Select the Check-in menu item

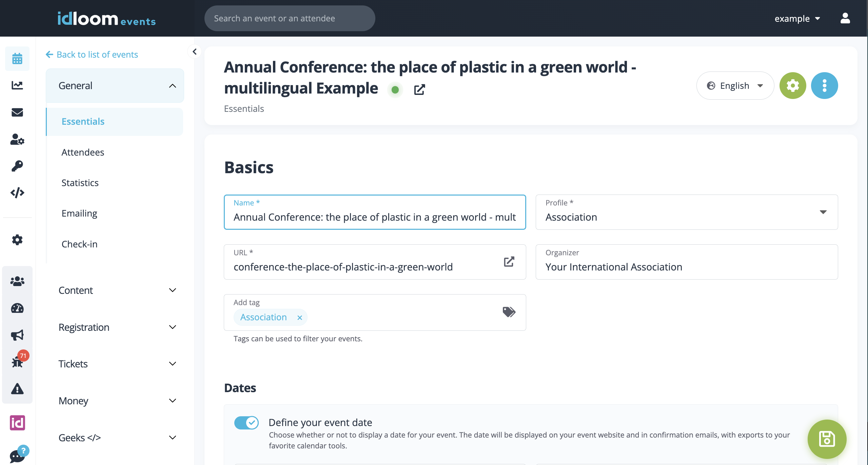coord(79,244)
